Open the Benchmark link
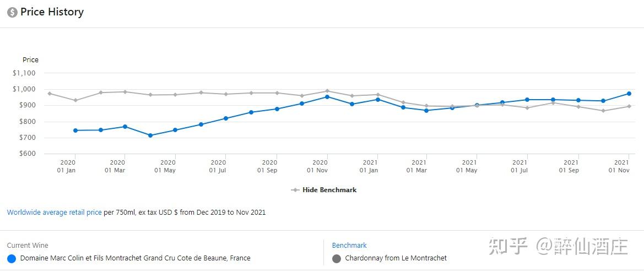 coord(349,245)
